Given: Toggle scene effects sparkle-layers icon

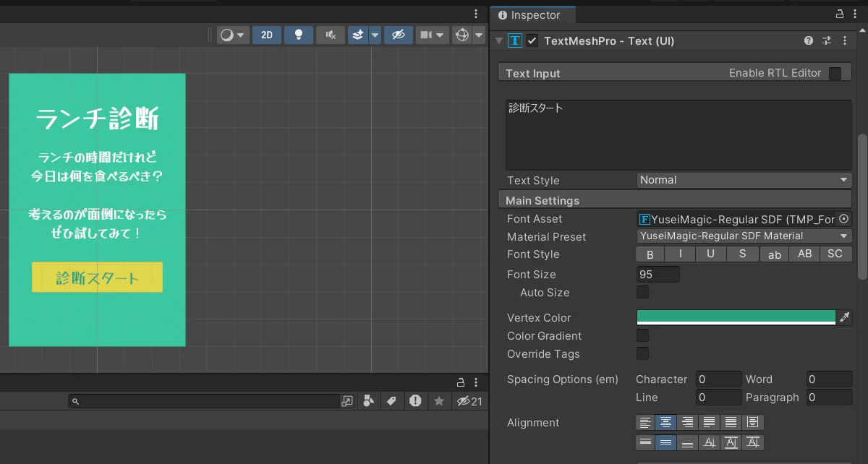Looking at the screenshot, I should (358, 35).
